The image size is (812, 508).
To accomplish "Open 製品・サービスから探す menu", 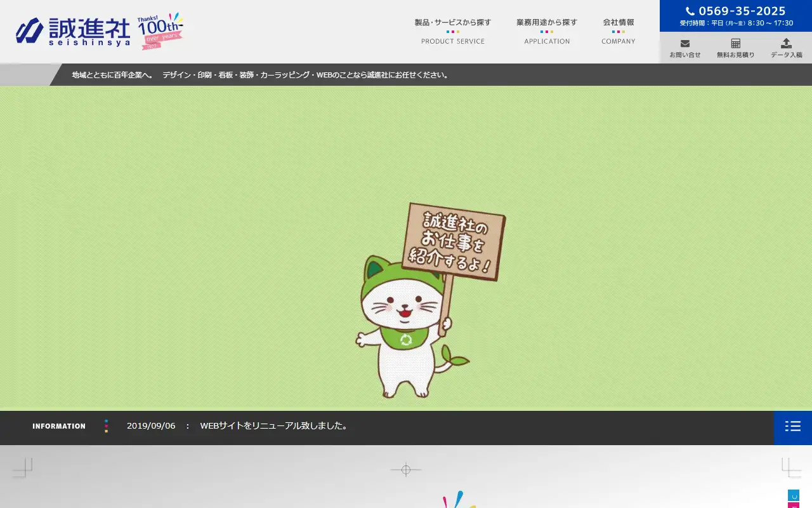I will click(453, 31).
